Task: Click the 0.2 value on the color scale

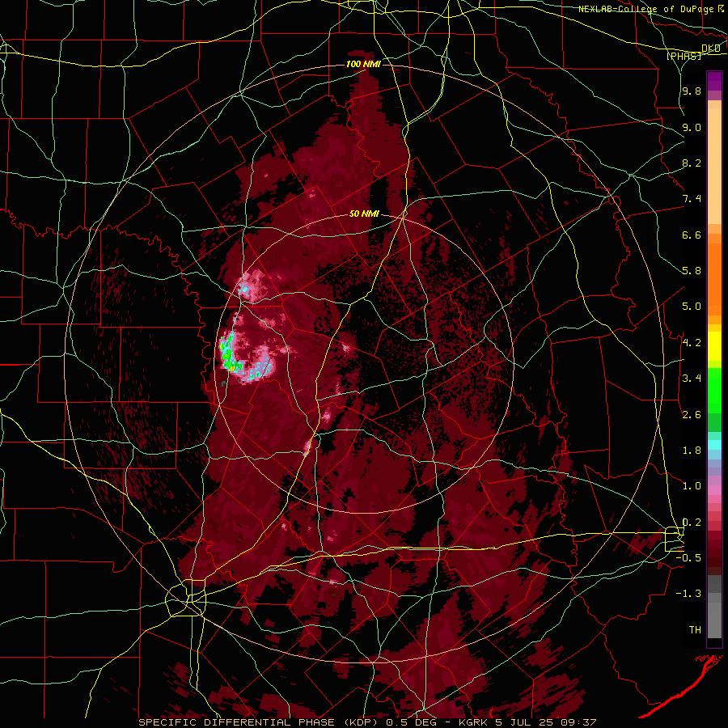Action: coord(692,523)
